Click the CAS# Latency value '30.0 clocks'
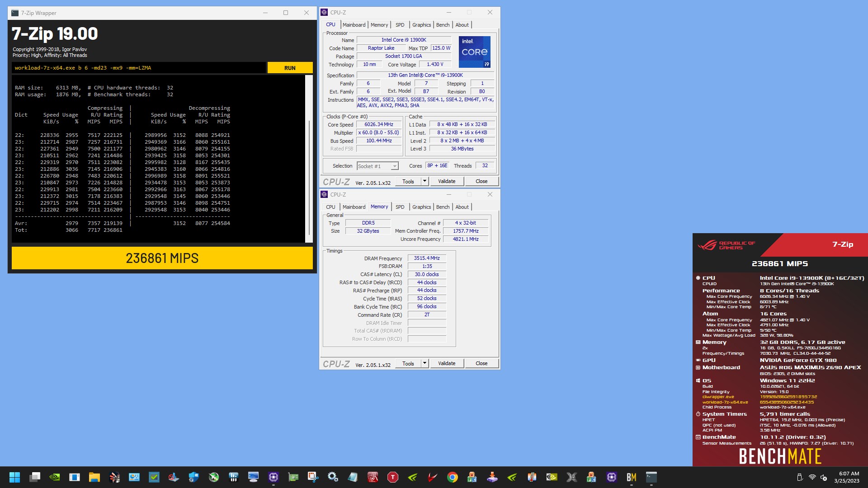 pos(427,274)
